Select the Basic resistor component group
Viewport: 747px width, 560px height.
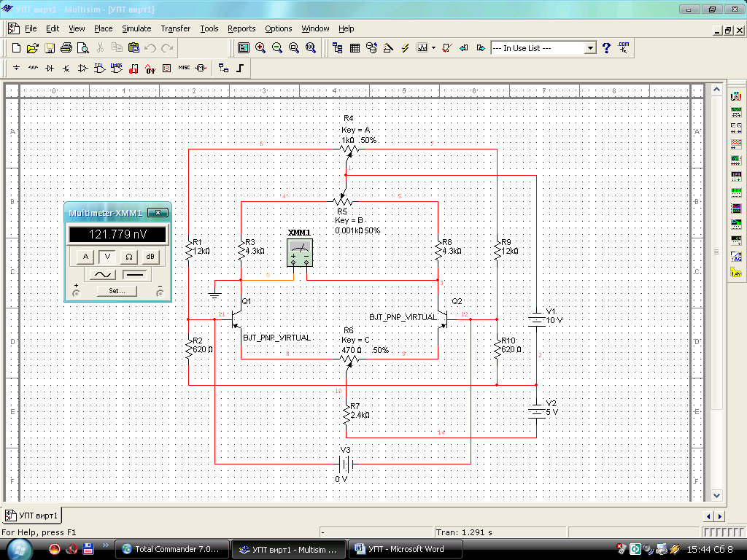click(33, 68)
